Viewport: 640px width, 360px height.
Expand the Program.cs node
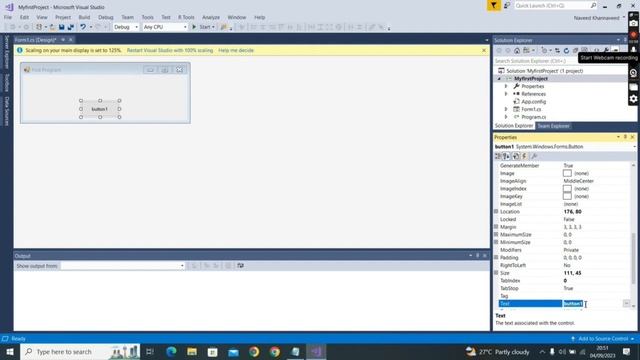pos(506,117)
